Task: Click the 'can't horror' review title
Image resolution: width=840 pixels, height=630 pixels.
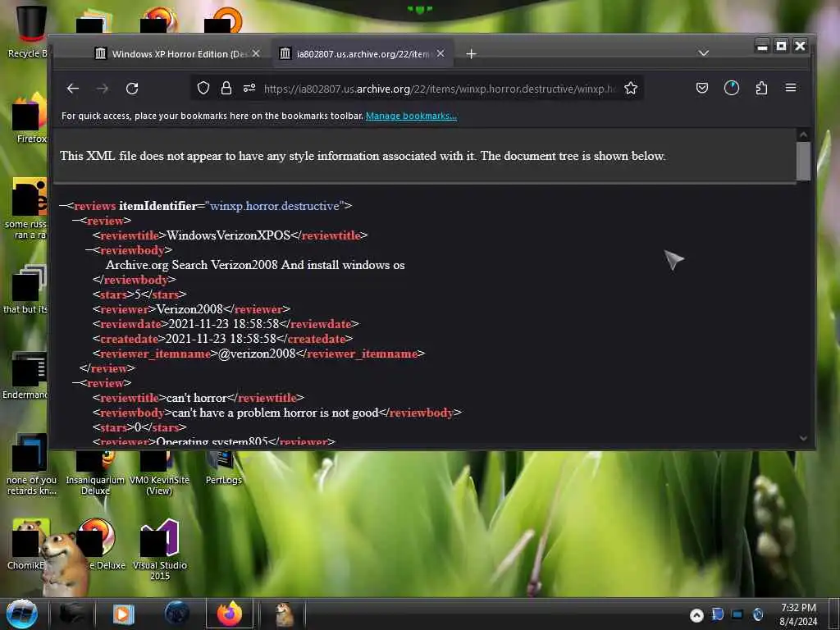Action: click(197, 398)
